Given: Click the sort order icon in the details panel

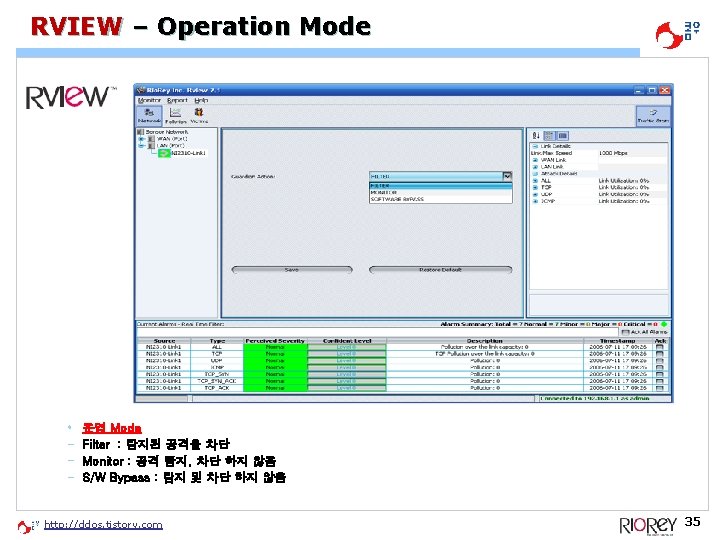Looking at the screenshot, I should (x=536, y=135).
